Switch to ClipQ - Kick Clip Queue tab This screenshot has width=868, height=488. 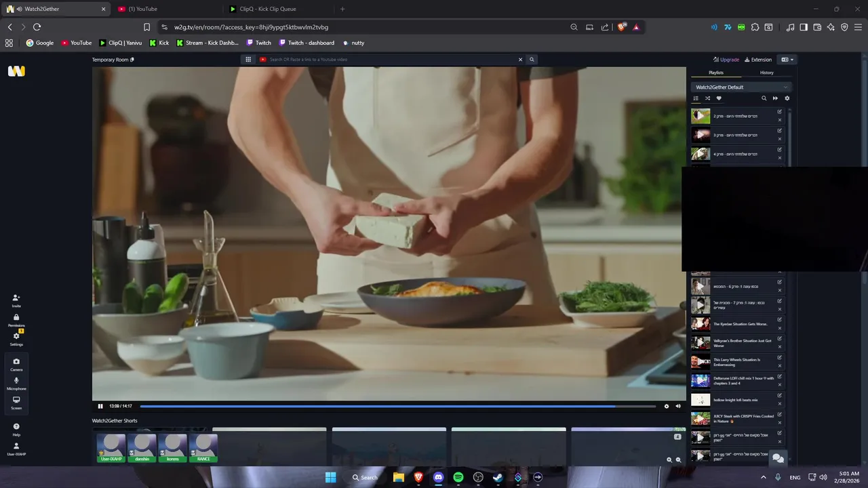coord(278,9)
